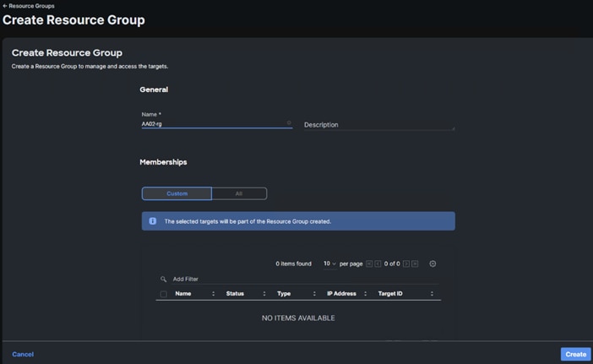Sort by IP Address column header
593x364 pixels.
click(x=341, y=294)
